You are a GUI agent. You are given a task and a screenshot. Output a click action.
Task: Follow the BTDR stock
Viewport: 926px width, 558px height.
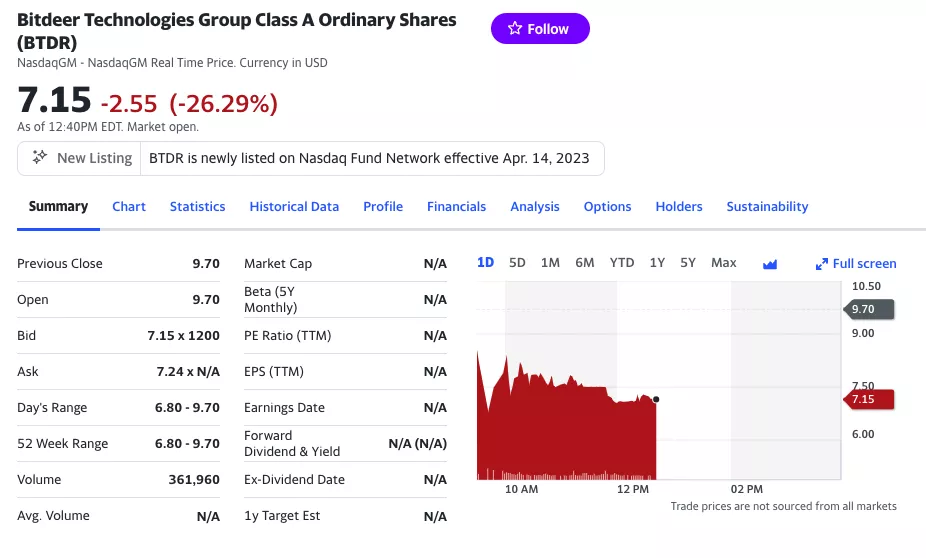540,29
